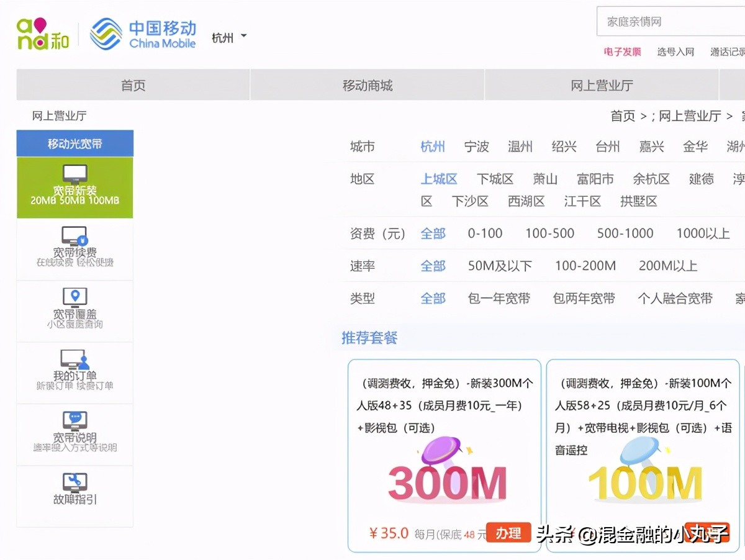Filter by 包一年宽带 package type
Screen dimensions: 745x560
click(499, 298)
